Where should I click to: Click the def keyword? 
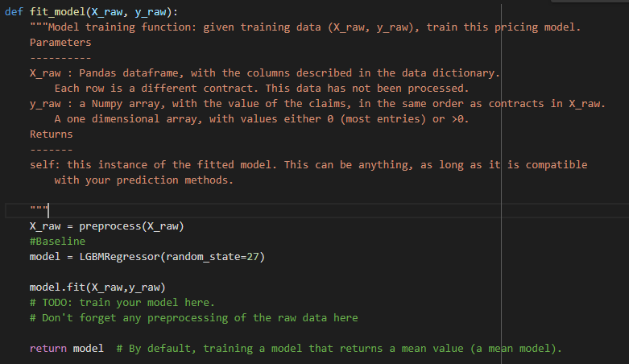point(14,12)
